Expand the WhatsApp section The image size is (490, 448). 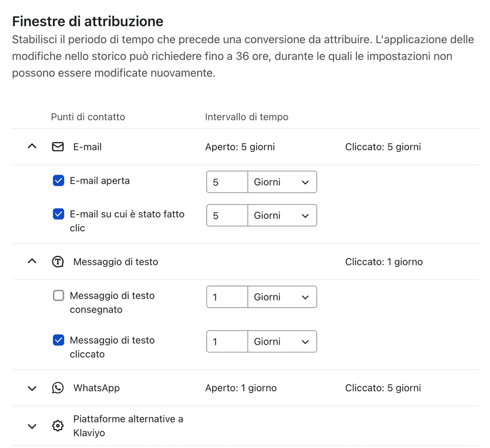tap(32, 388)
